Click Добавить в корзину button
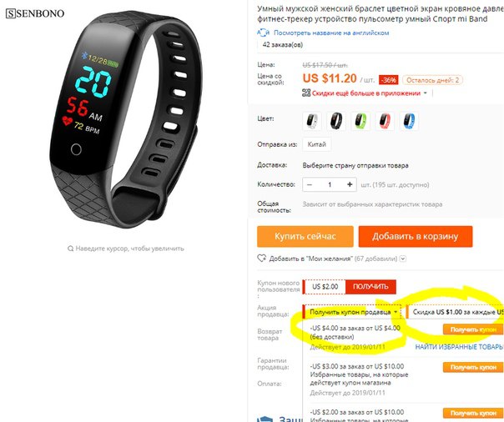The width and height of the screenshot is (504, 422). (x=416, y=236)
